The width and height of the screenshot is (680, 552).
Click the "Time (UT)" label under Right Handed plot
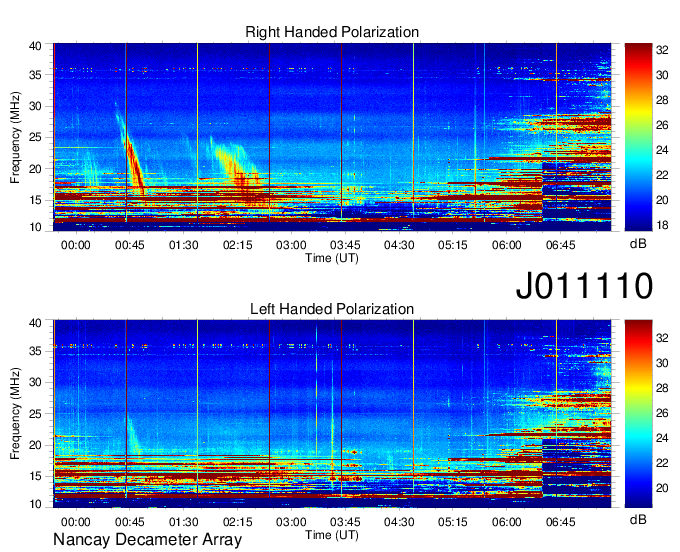(332, 258)
